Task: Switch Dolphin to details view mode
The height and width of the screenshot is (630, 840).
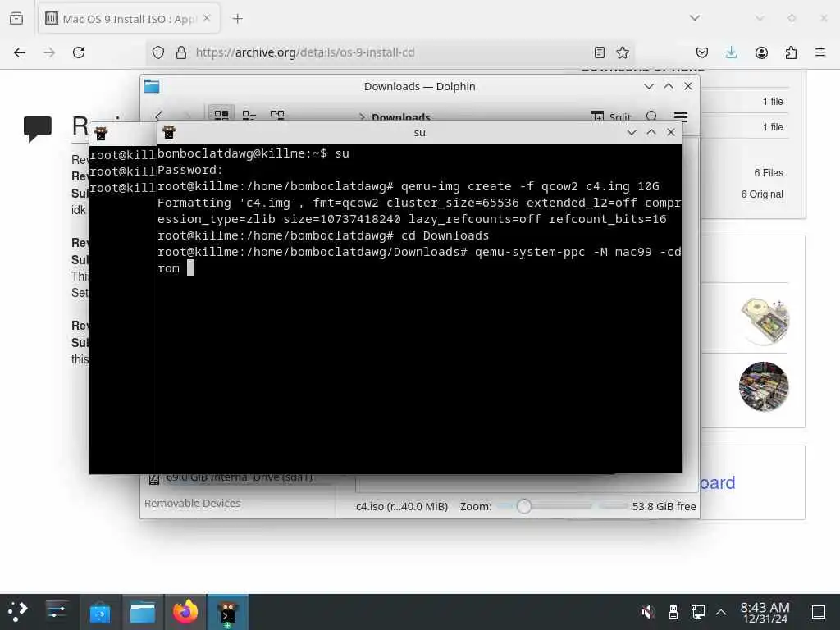Action: coord(277,115)
